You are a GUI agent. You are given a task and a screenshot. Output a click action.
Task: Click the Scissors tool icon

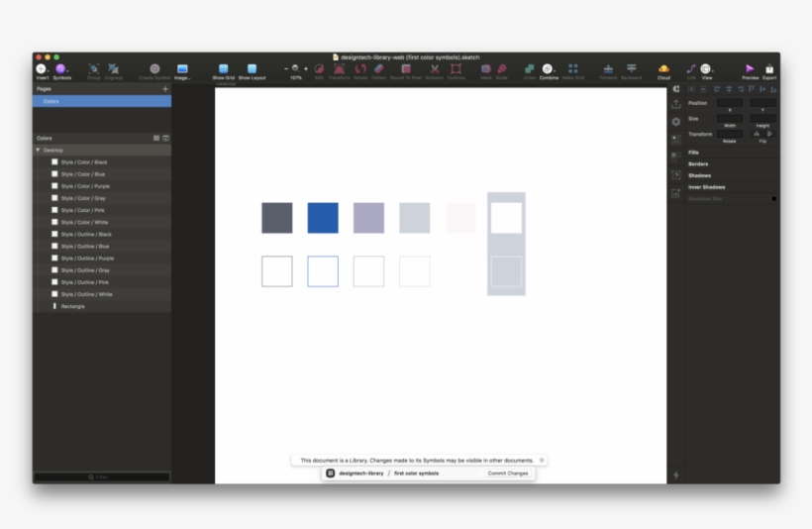pos(434,69)
